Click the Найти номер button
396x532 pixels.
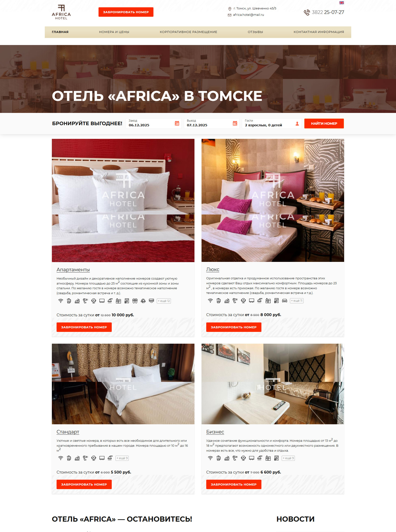pos(324,124)
